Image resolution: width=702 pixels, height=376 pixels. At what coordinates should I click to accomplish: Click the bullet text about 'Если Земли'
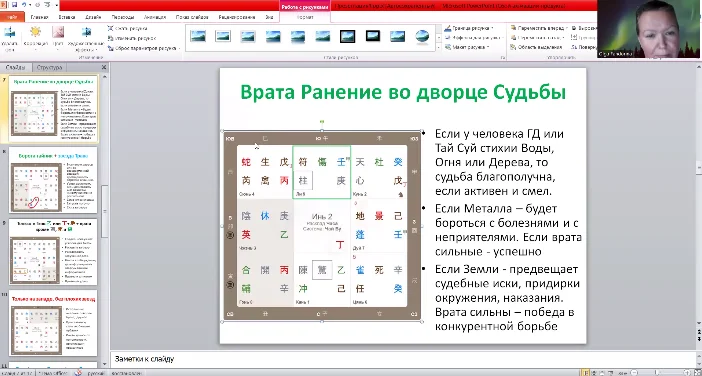(507, 298)
